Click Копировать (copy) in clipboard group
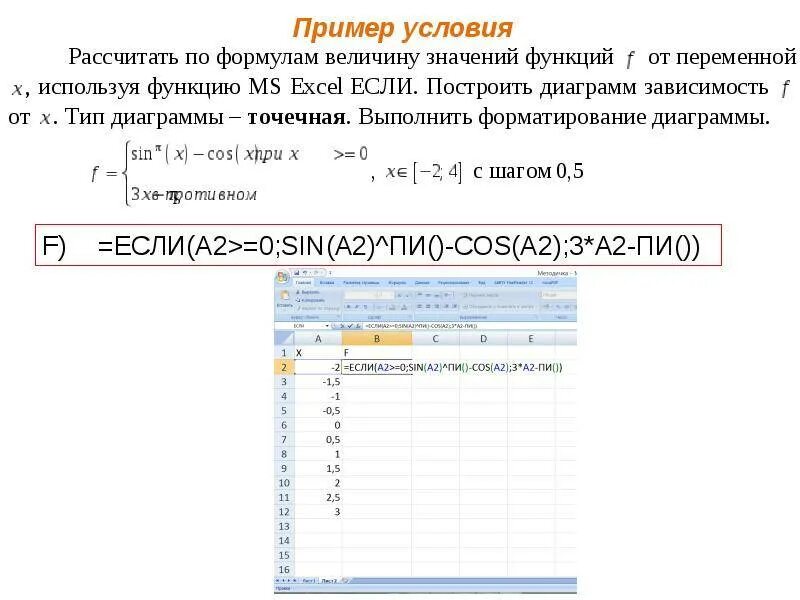 pos(310,301)
